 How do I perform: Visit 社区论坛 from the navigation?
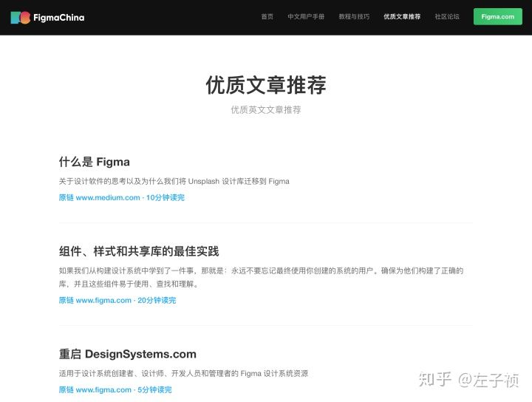coord(447,16)
